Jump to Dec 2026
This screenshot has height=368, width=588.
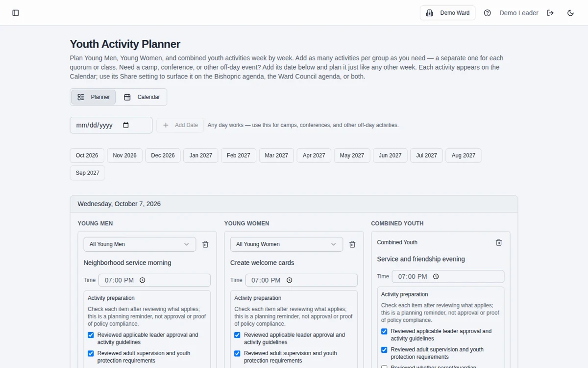[x=163, y=156]
